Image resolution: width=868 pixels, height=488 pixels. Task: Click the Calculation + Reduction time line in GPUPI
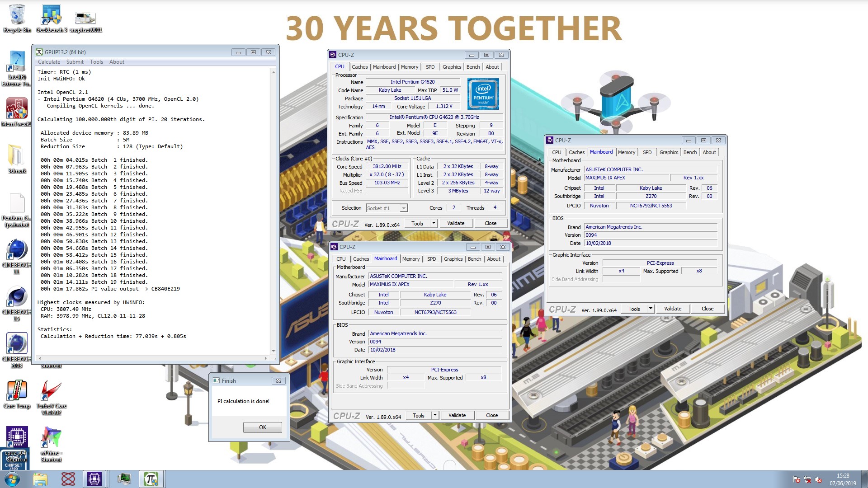tap(113, 336)
